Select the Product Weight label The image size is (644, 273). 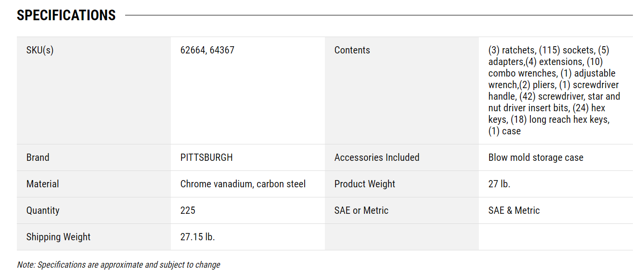(x=365, y=184)
